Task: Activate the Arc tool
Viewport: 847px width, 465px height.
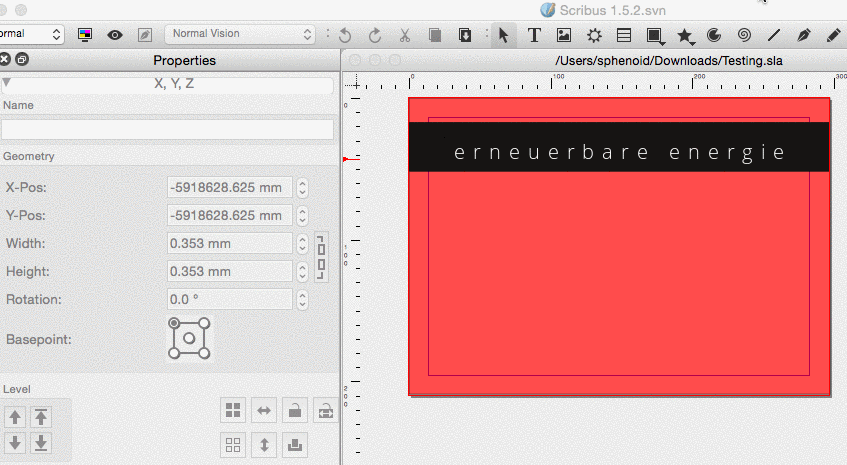Action: click(714, 35)
